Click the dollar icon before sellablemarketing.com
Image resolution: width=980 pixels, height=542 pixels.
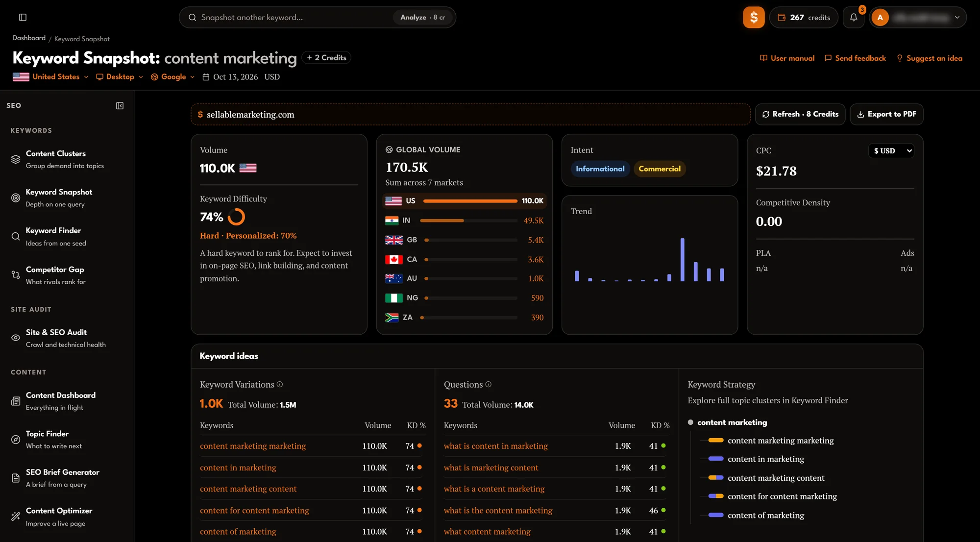pyautogui.click(x=200, y=114)
